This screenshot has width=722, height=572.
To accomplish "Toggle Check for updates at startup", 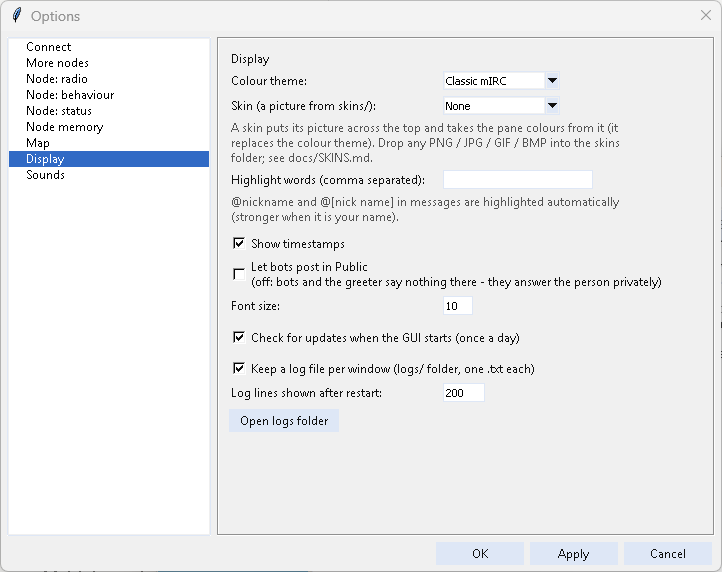I will pyautogui.click(x=239, y=337).
